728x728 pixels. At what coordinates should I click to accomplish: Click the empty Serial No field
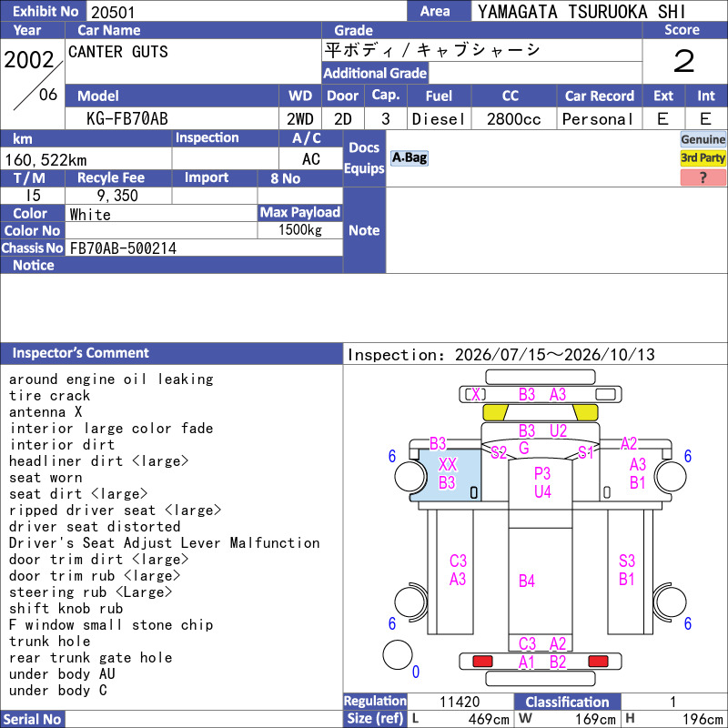pyautogui.click(x=204, y=719)
